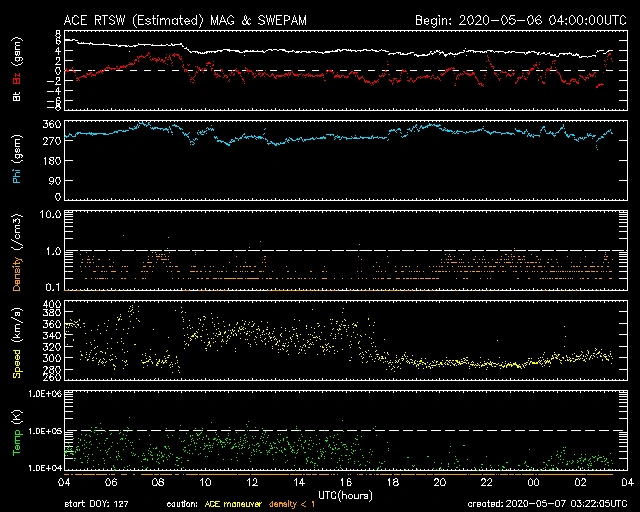
Task: Click the 08 hour tick label
Action: (x=160, y=482)
